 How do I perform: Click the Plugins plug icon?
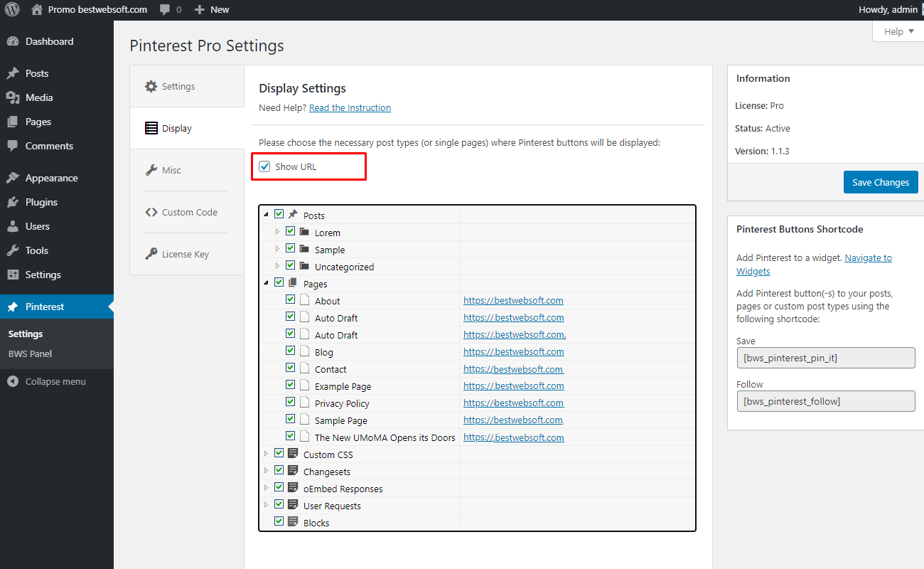point(13,202)
